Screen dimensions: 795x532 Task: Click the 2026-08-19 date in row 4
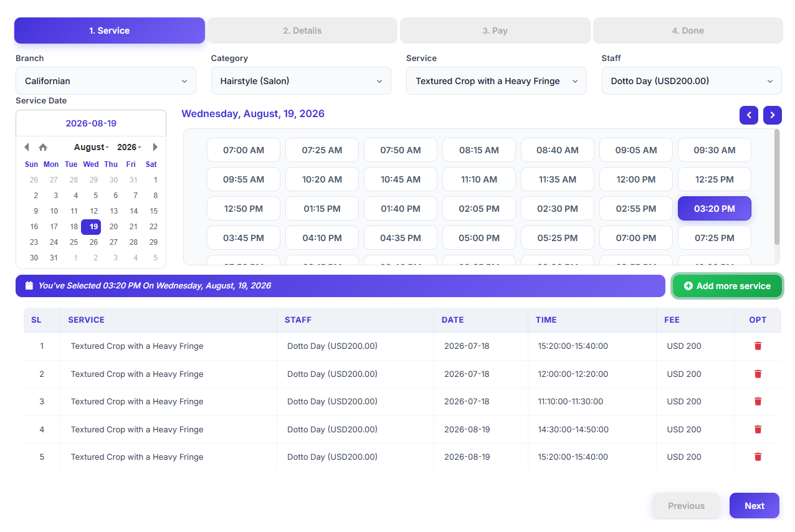(x=467, y=429)
